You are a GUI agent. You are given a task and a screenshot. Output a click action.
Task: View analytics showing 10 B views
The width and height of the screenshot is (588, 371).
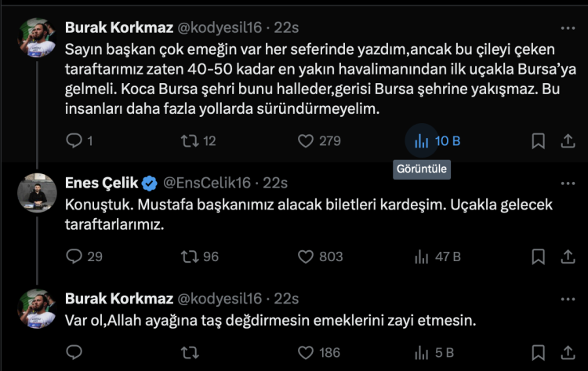(422, 141)
